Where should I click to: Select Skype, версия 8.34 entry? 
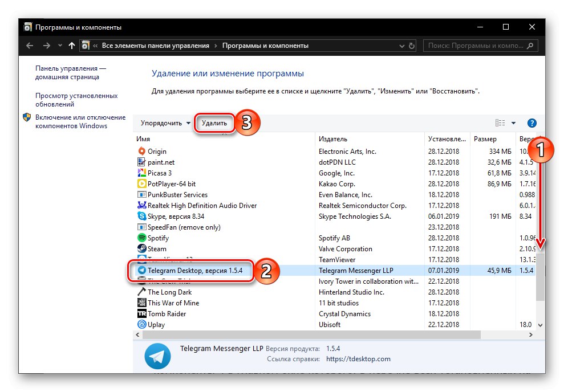(176, 217)
